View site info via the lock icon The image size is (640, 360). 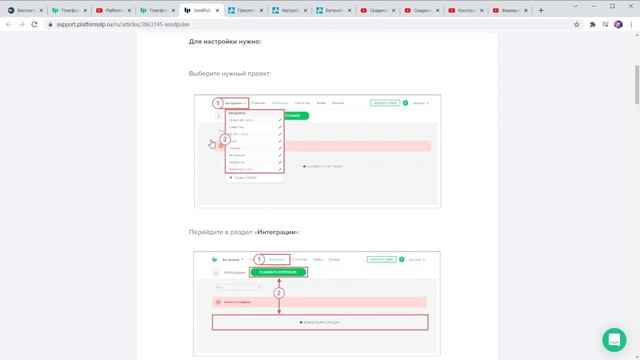click(51, 24)
